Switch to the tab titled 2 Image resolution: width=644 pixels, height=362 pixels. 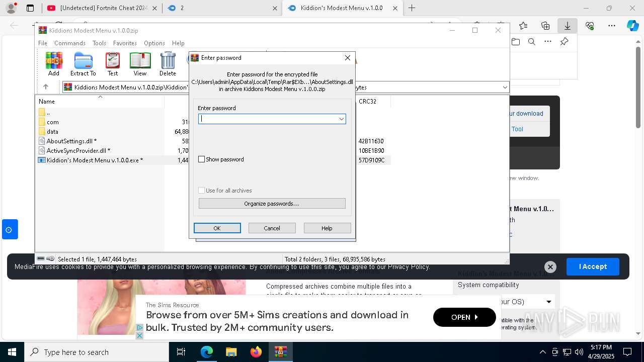coord(223,8)
